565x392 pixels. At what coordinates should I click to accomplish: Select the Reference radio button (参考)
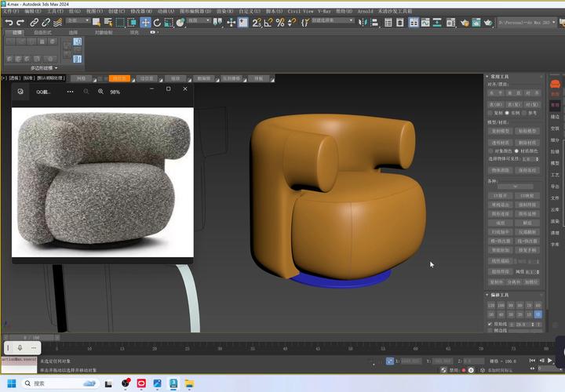click(524, 113)
